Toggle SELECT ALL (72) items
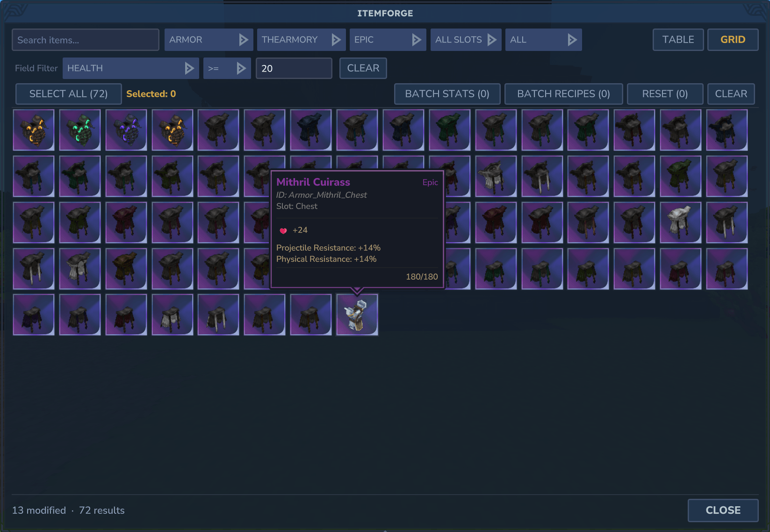 tap(69, 94)
